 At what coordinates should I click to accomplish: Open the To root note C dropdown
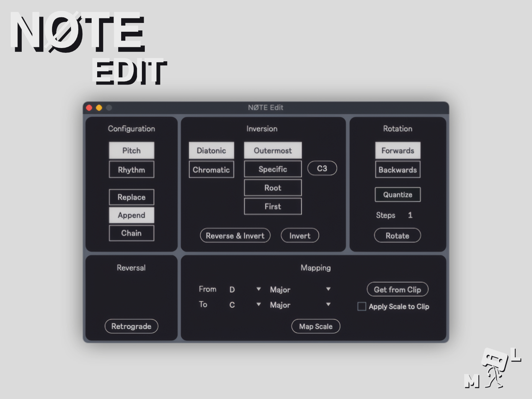click(245, 305)
